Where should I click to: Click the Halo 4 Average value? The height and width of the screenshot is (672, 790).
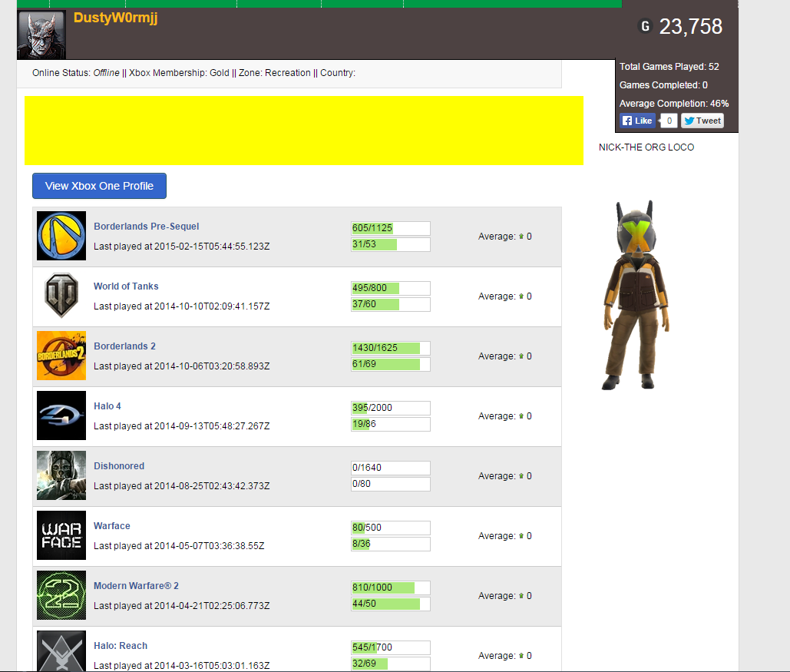(x=505, y=416)
